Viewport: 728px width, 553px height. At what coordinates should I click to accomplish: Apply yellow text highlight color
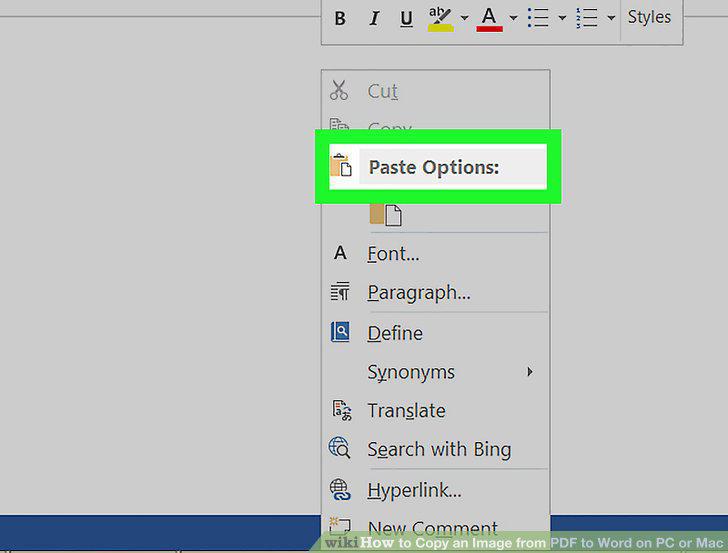click(441, 19)
